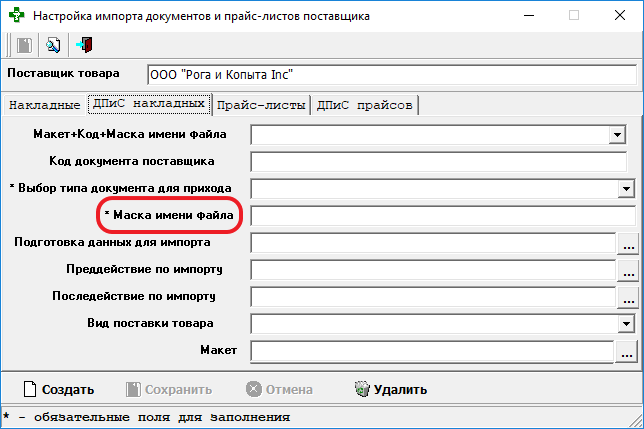Viewport: 644px width, 429px height.
Task: Switch to the Прайс-листы tab
Action: coord(262,105)
